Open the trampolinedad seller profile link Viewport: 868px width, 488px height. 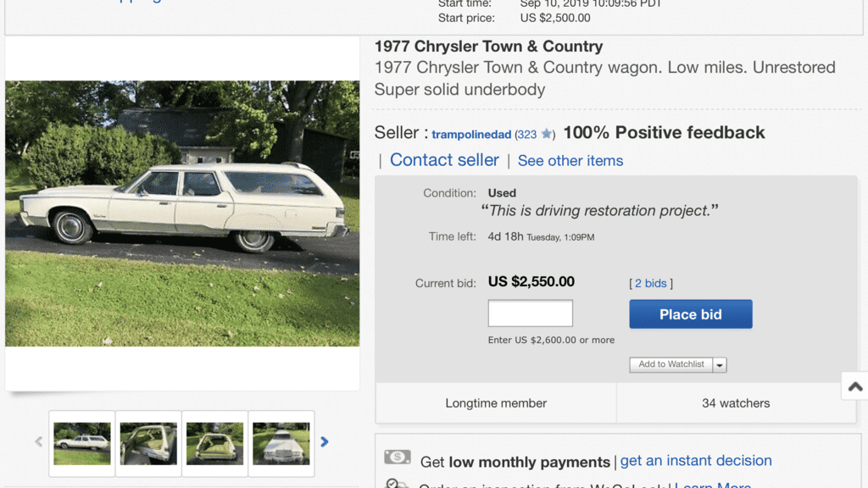(x=471, y=135)
